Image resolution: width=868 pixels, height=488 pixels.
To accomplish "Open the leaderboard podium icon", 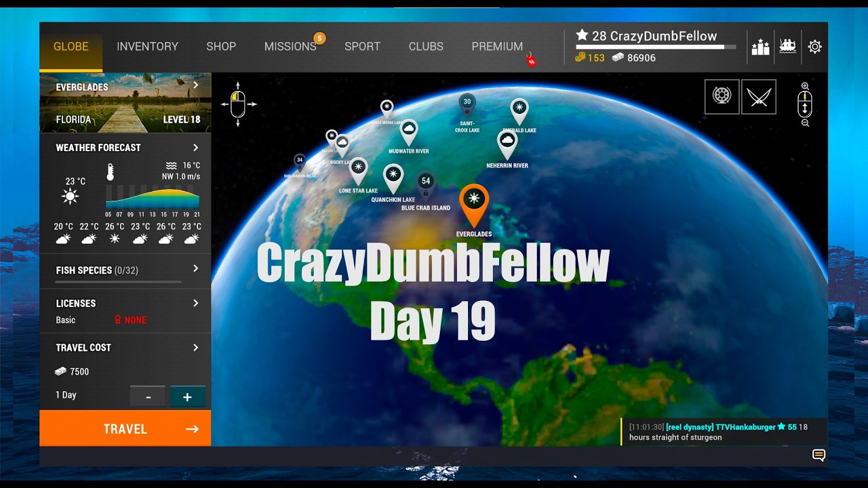I will pyautogui.click(x=760, y=47).
